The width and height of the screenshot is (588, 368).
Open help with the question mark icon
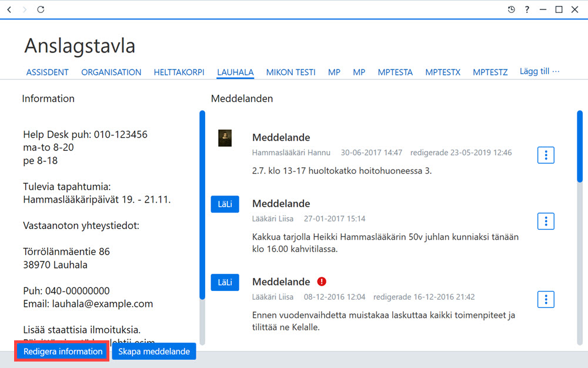[x=527, y=9]
